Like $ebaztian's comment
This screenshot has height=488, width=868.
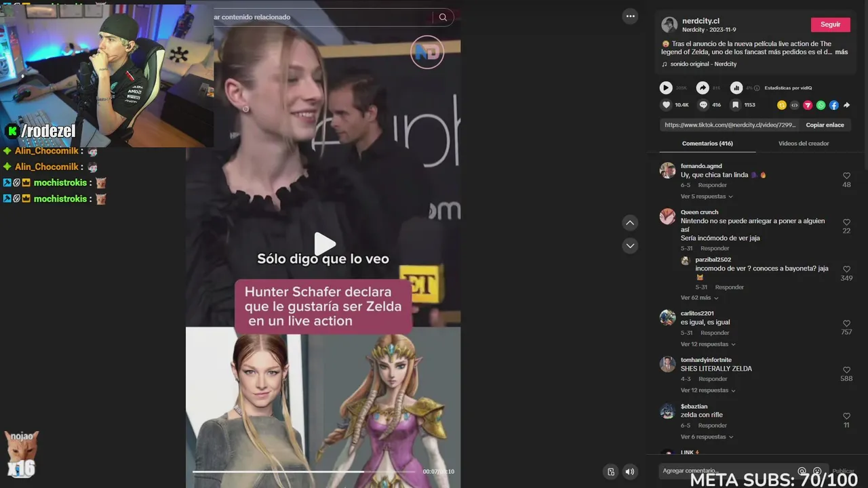click(x=846, y=416)
